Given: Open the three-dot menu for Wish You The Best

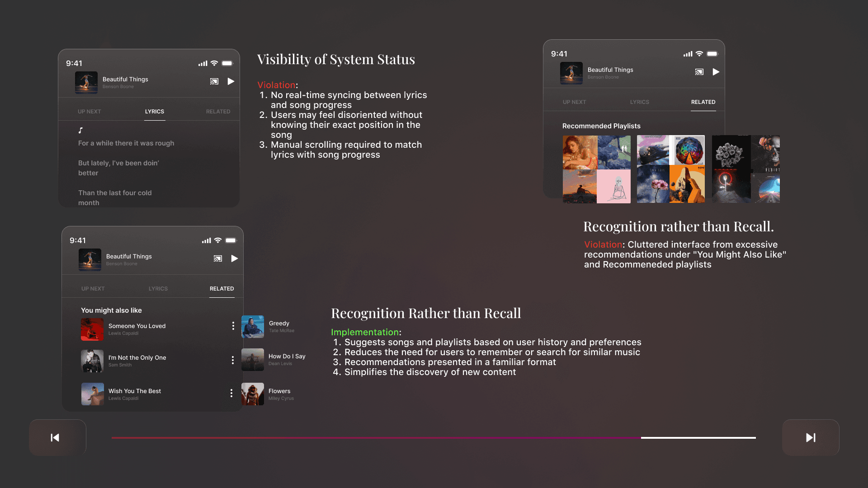Looking at the screenshot, I should [231, 393].
